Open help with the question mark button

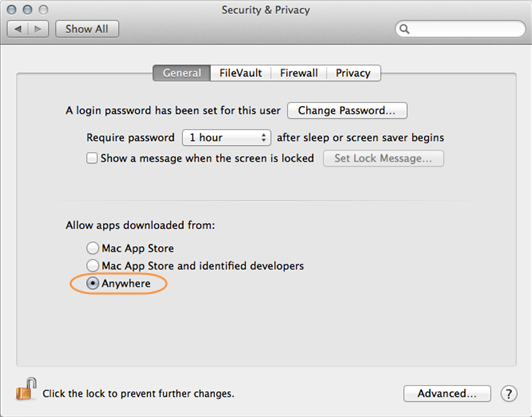(x=508, y=394)
